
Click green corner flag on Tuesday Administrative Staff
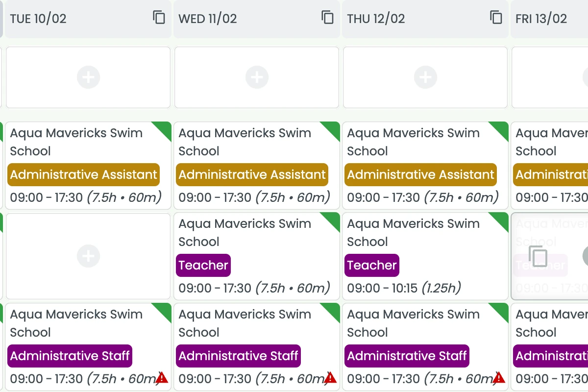(164, 311)
